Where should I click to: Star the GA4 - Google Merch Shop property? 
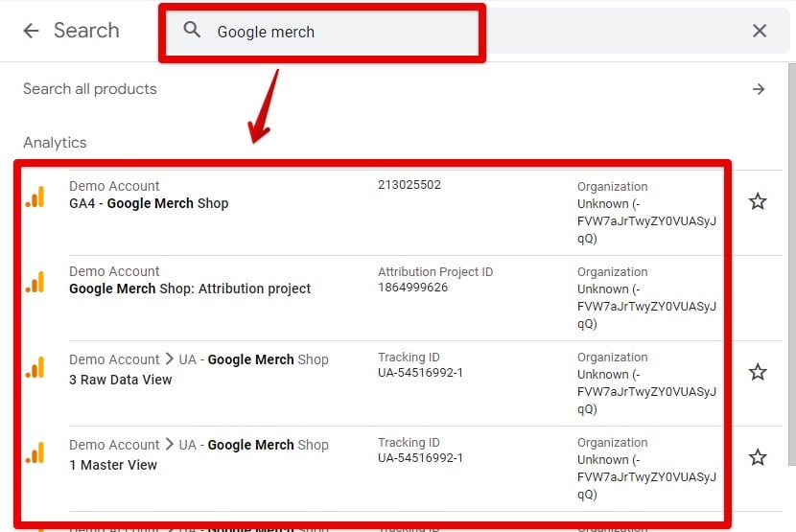(x=758, y=201)
